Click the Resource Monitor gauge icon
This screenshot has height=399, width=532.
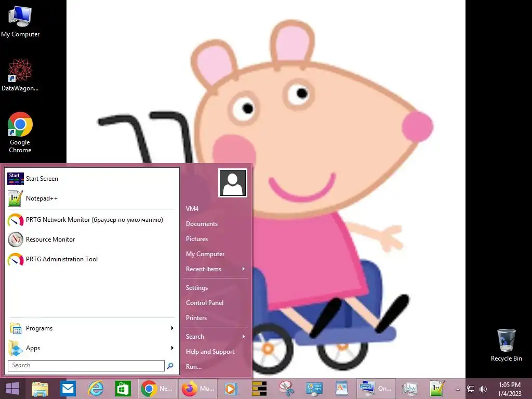pos(16,240)
